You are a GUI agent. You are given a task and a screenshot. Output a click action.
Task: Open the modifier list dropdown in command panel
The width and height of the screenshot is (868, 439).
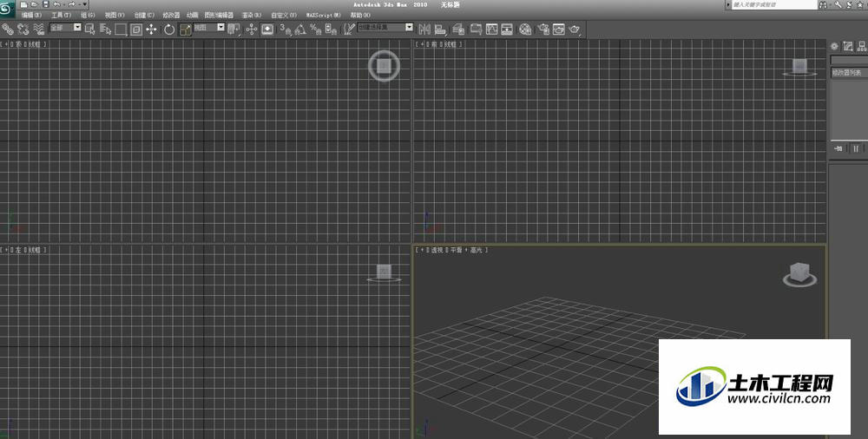(x=849, y=73)
